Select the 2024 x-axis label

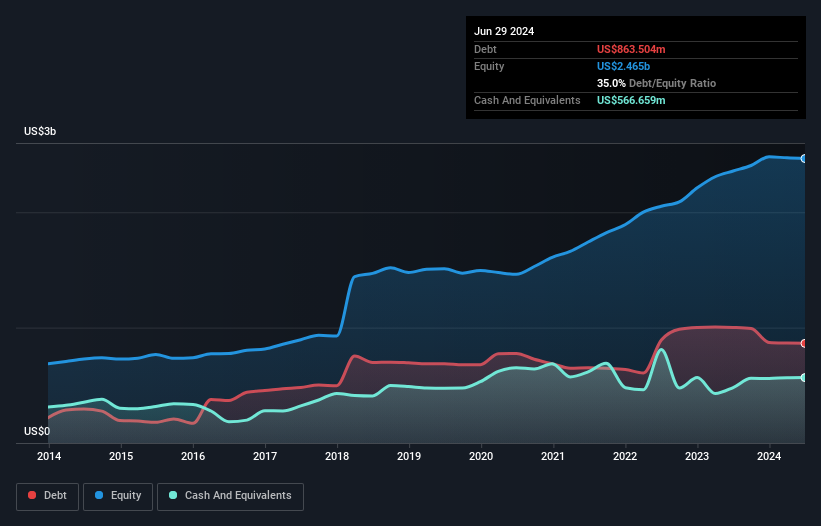coord(769,456)
